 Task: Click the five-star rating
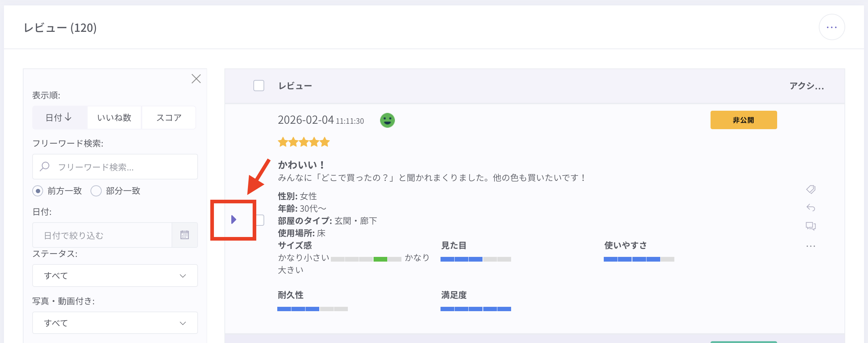[x=303, y=142]
